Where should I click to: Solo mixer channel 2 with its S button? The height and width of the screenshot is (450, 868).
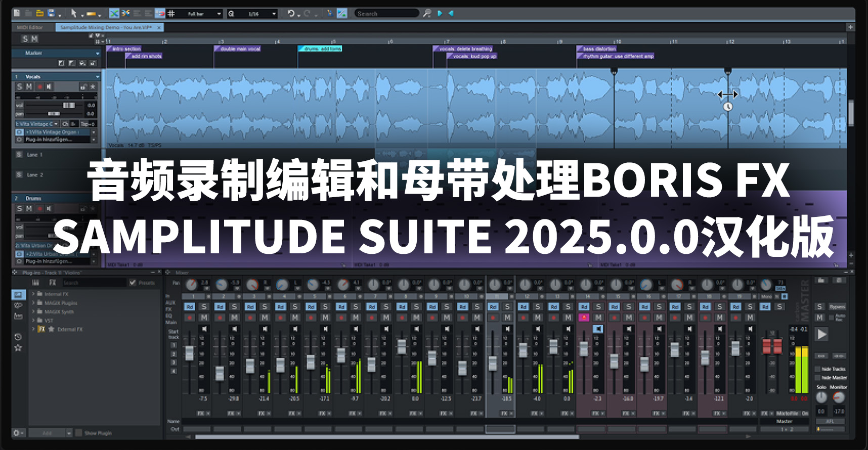(x=234, y=306)
